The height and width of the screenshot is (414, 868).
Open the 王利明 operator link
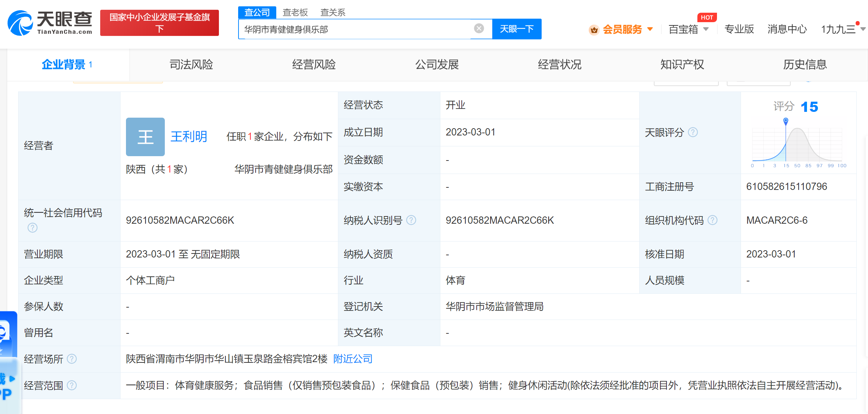(x=189, y=137)
